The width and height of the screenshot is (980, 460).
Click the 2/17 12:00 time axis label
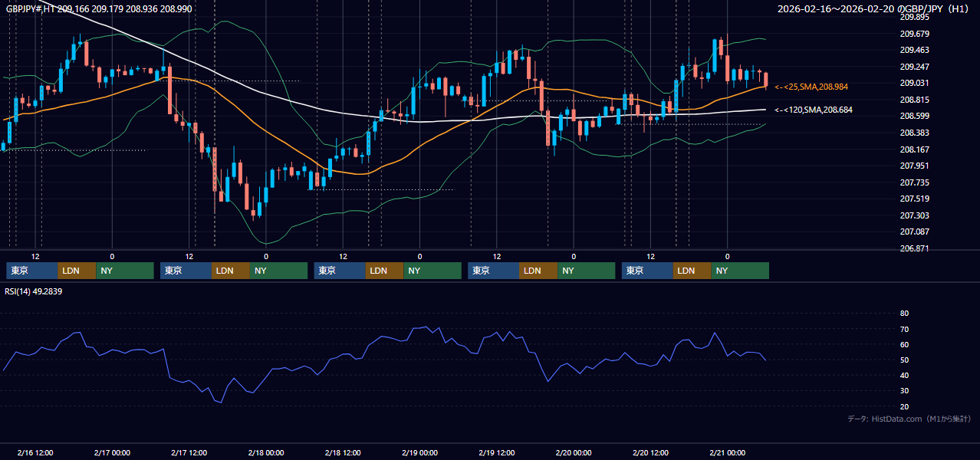coord(189,453)
